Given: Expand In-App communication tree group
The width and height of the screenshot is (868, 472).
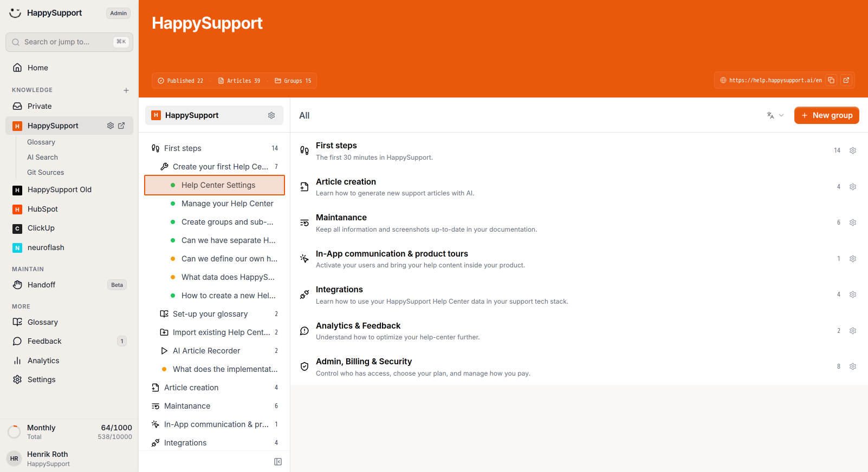Looking at the screenshot, I should [x=215, y=424].
